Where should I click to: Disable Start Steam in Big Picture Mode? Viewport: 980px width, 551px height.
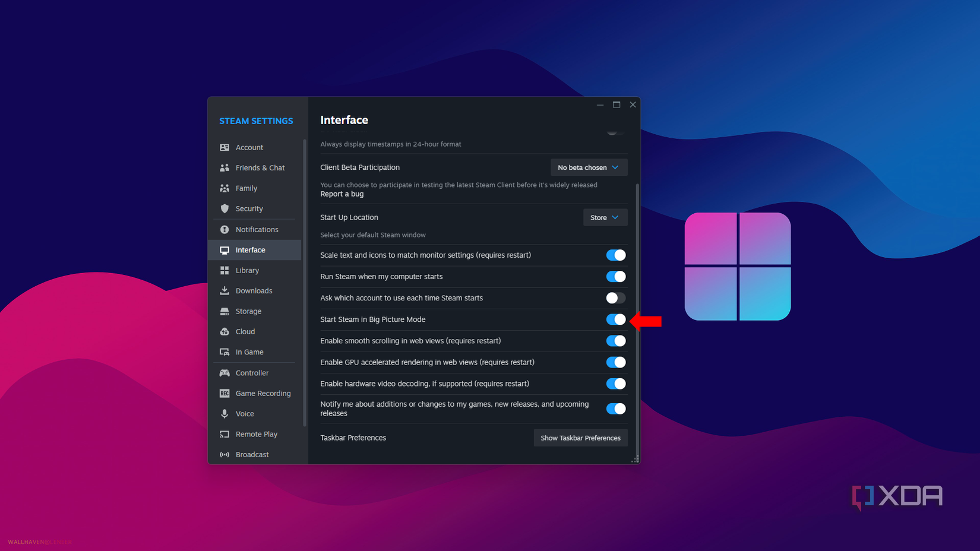[615, 319]
